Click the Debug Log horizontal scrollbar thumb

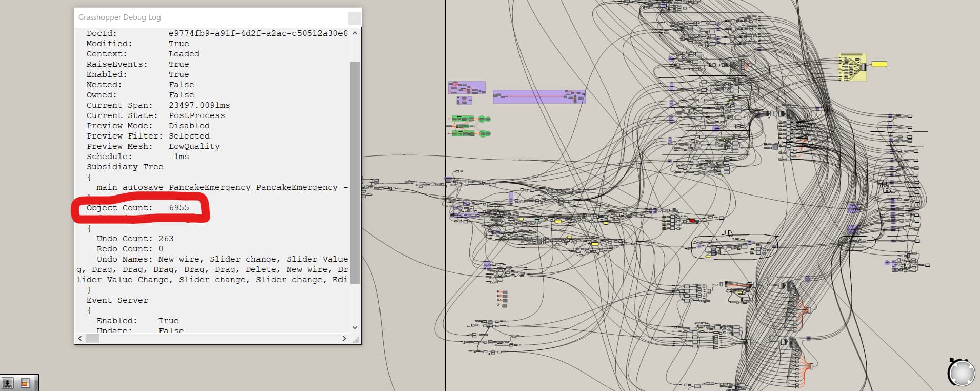click(x=92, y=339)
